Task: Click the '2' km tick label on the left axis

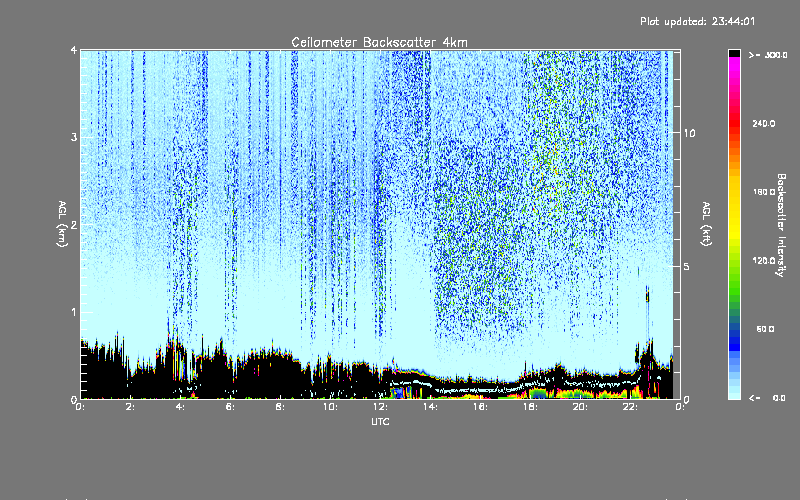Action: [x=74, y=224]
